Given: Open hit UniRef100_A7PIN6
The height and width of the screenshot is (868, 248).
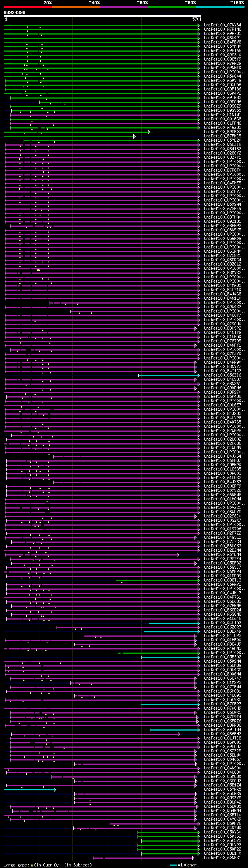Looking at the screenshot, I should (222, 30).
